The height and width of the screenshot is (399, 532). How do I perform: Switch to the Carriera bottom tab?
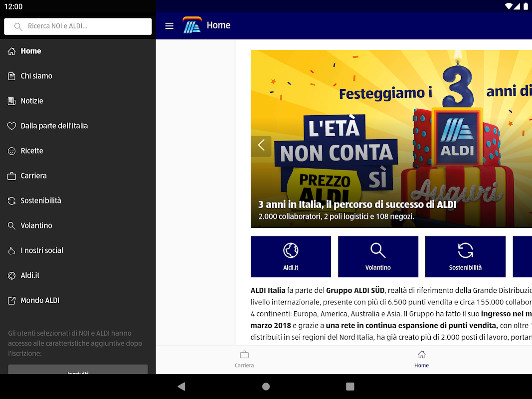click(244, 359)
